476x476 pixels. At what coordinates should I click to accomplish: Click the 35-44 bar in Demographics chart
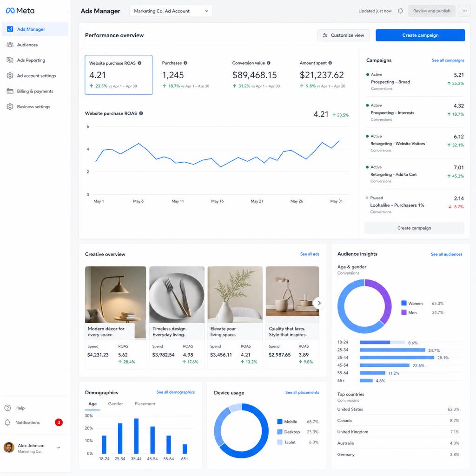[x=136, y=436]
